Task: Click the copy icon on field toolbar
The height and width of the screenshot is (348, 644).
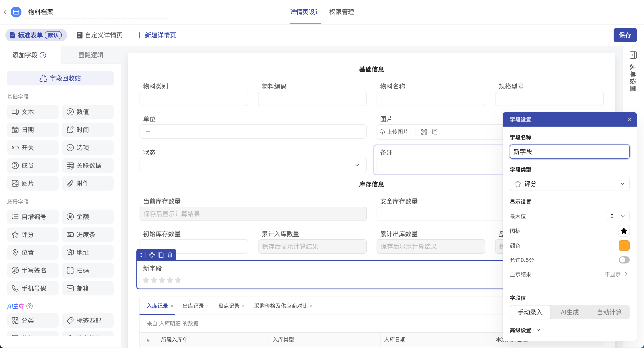Action: tap(161, 255)
